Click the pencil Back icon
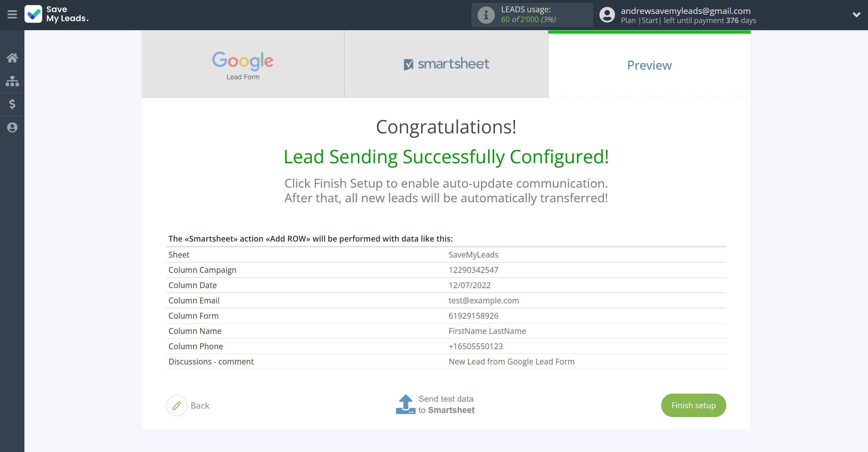 click(177, 406)
